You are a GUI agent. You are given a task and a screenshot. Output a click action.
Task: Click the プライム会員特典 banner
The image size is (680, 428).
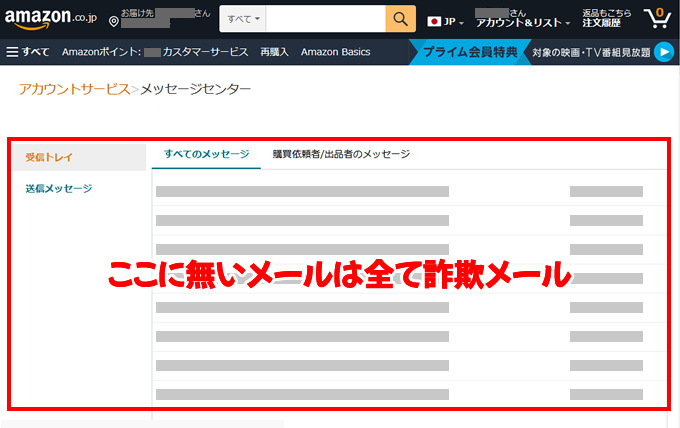tap(470, 52)
